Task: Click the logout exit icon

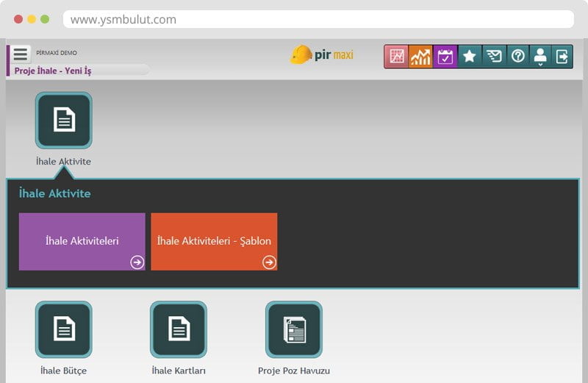Action: [x=562, y=57]
